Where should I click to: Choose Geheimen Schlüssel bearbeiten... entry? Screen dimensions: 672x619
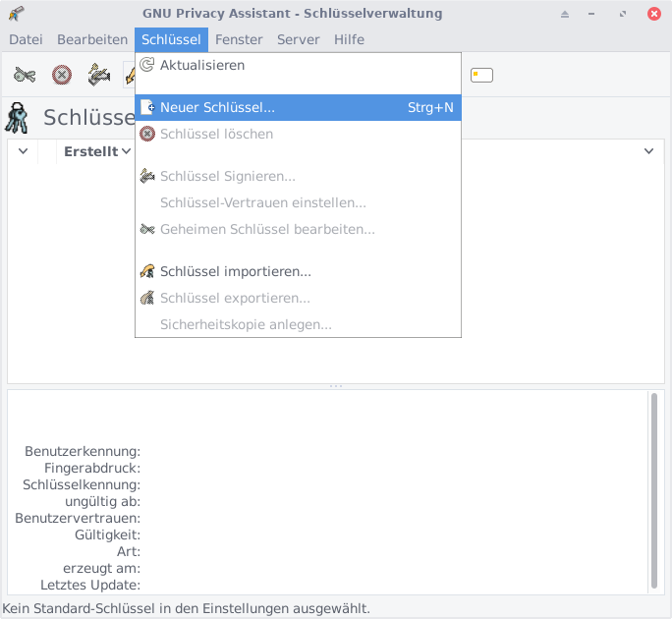pos(267,229)
